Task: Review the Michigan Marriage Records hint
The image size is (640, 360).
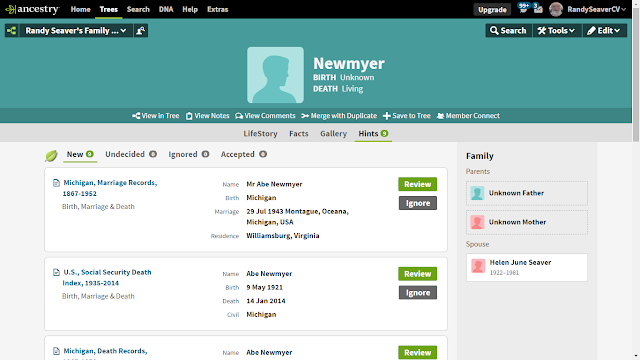Action: pos(418,184)
